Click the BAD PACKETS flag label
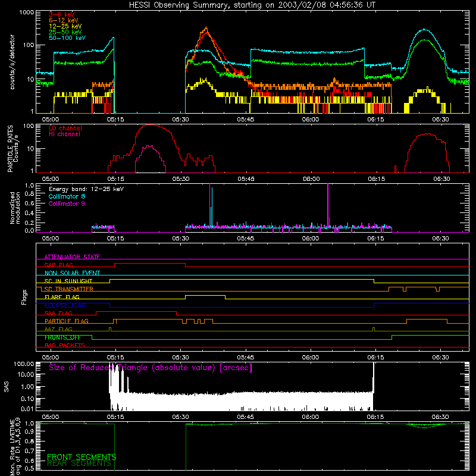 65,345
